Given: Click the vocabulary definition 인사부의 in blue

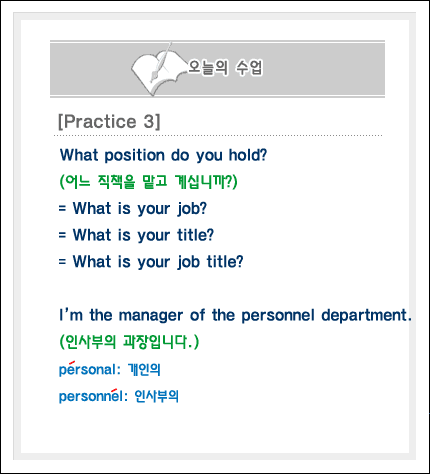Looking at the screenshot, I should (x=157, y=396).
